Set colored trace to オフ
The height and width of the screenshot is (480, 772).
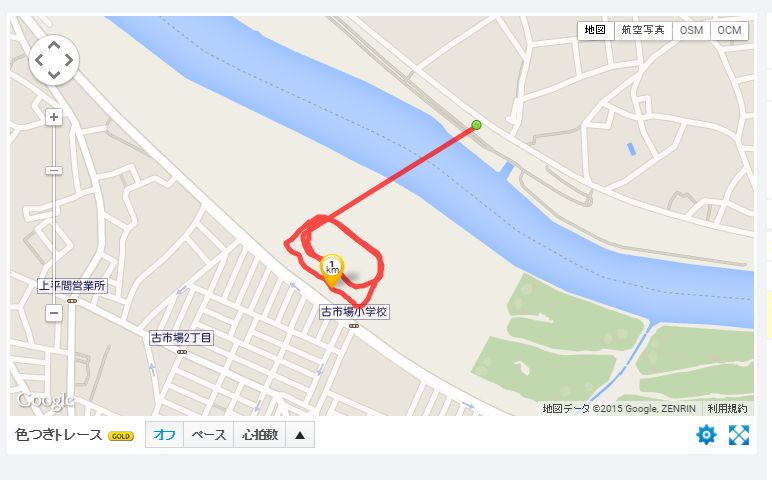coord(164,435)
